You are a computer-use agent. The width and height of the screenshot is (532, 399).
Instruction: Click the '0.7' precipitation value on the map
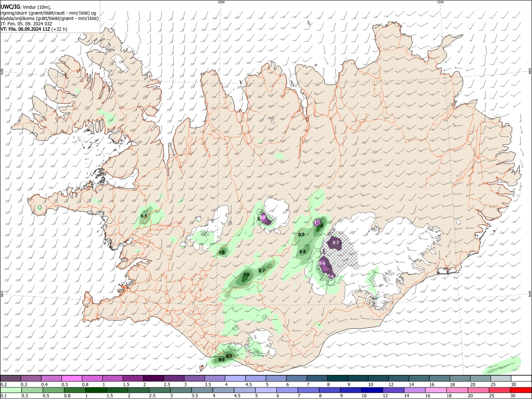point(262,271)
